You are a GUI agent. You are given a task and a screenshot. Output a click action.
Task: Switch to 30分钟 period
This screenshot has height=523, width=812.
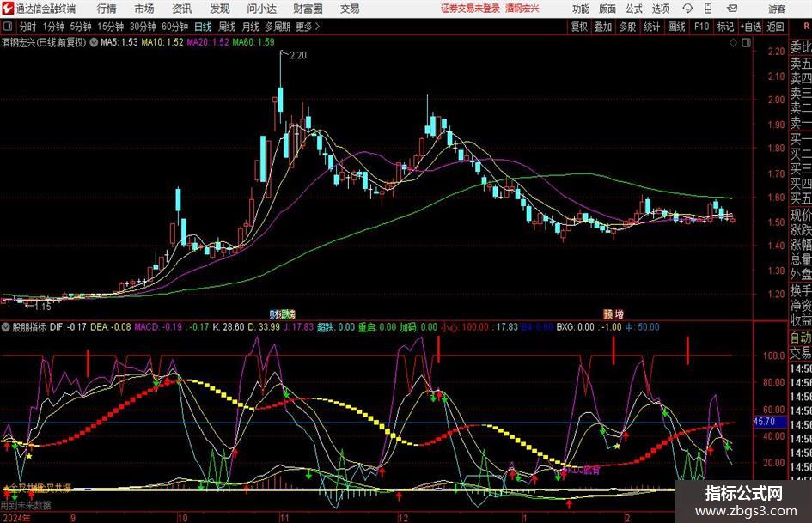point(143,27)
